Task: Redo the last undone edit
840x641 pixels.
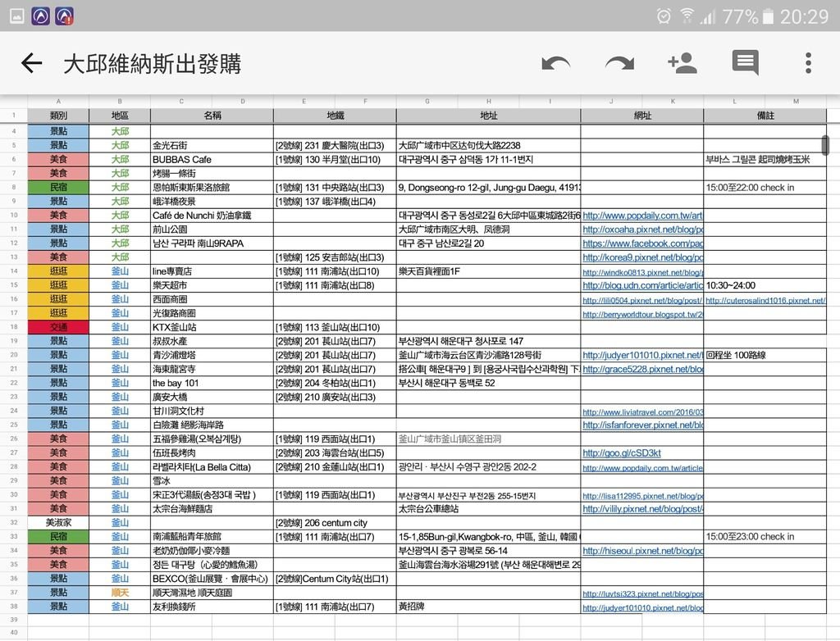Action: click(620, 63)
